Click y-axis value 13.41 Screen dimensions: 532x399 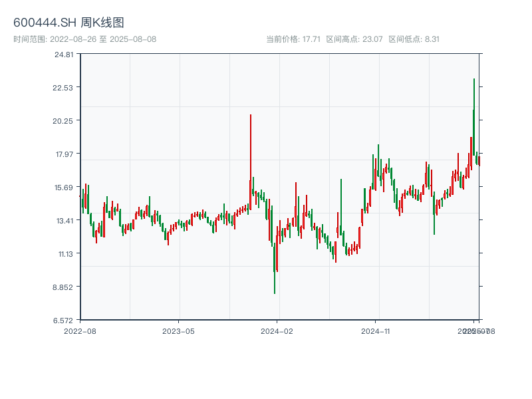65,221
